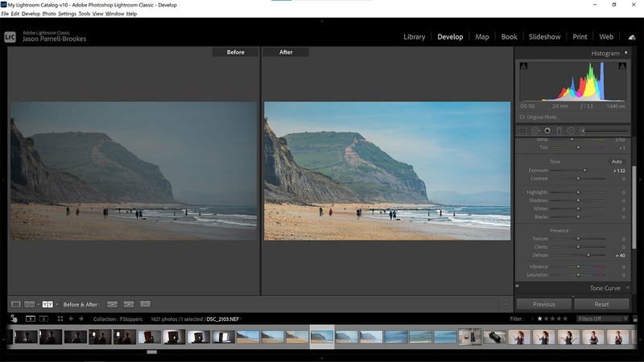The height and width of the screenshot is (362, 644).
Task: Check the Original Photo checkbox
Action: [x=522, y=117]
